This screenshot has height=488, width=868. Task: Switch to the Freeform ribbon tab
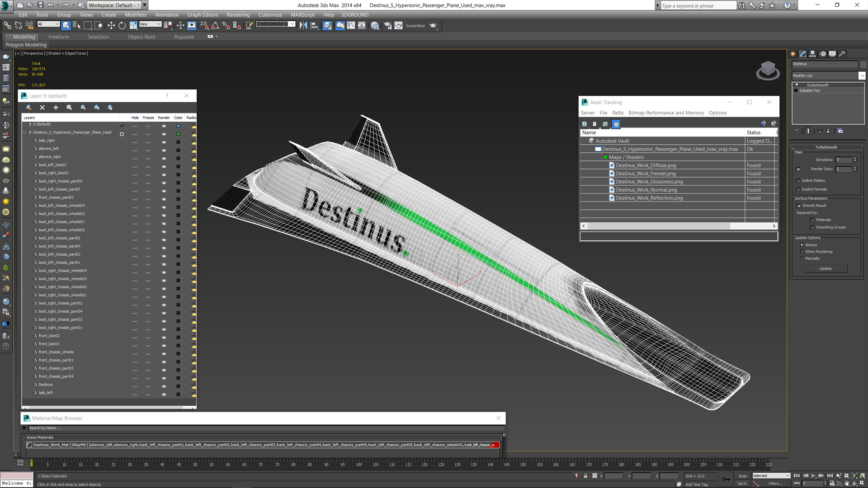tap(59, 37)
